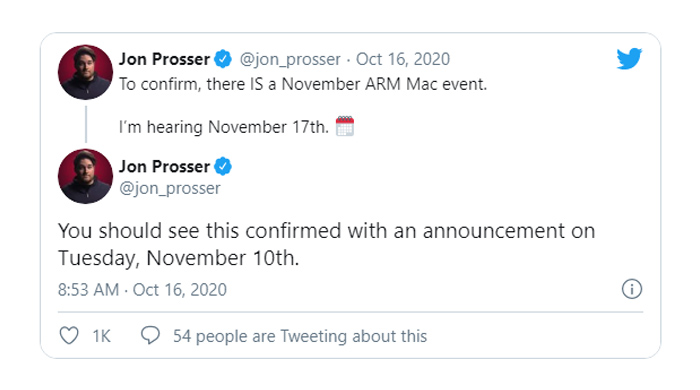The width and height of the screenshot is (700, 390).
Task: Open the tweet info icon
Action: coord(632,289)
